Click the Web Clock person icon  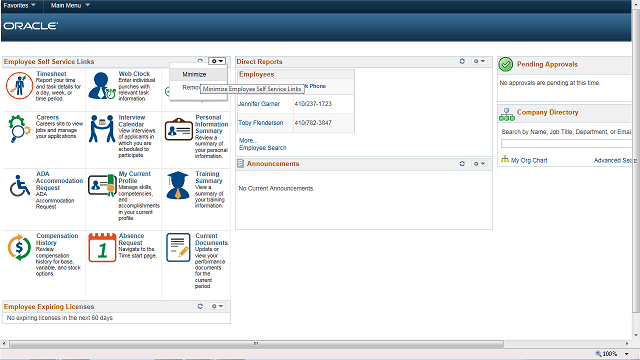[x=102, y=86]
